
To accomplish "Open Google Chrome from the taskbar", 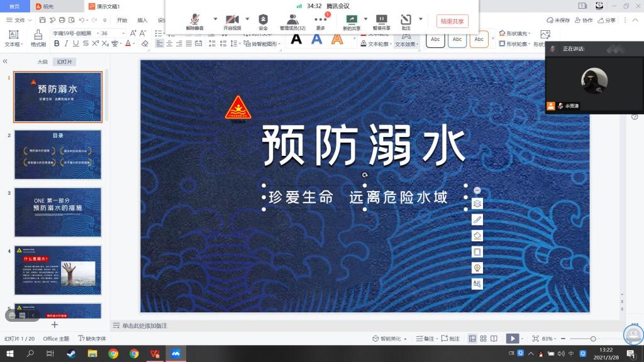I will [x=113, y=354].
